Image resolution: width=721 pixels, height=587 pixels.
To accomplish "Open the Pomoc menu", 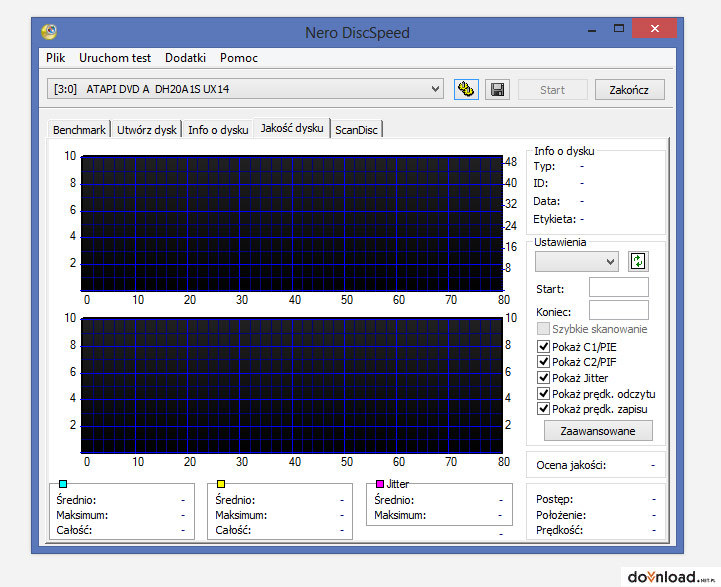I will coord(239,58).
